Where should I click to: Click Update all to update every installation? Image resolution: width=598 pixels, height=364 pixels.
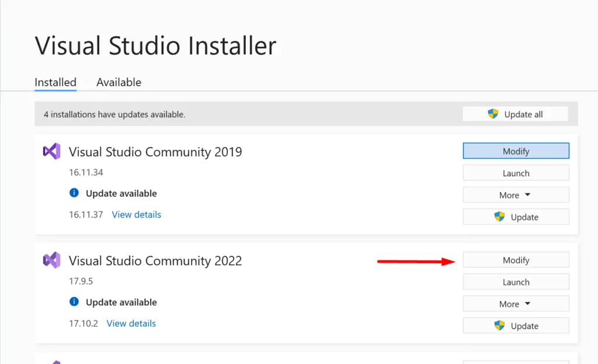click(x=516, y=113)
